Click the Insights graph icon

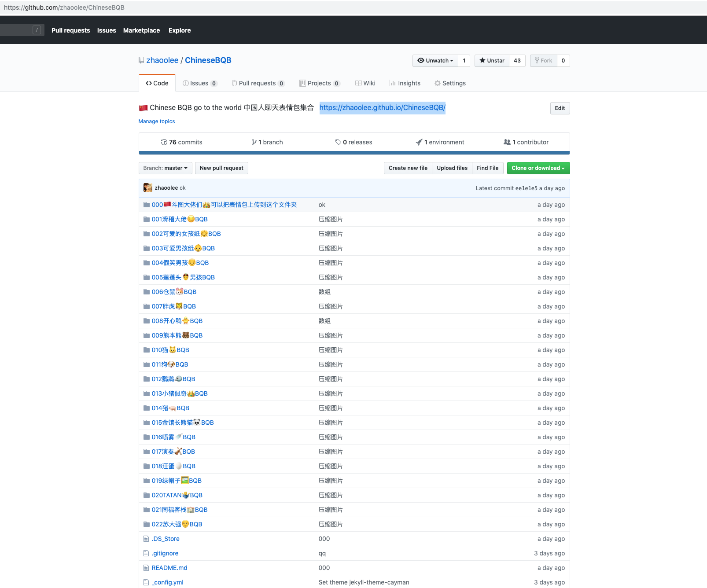coord(392,83)
